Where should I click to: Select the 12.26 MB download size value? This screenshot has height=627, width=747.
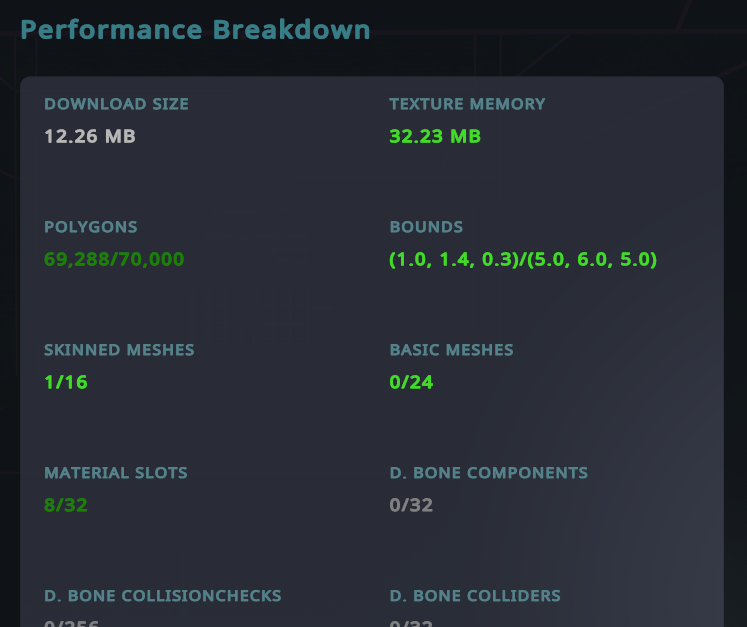(90, 136)
